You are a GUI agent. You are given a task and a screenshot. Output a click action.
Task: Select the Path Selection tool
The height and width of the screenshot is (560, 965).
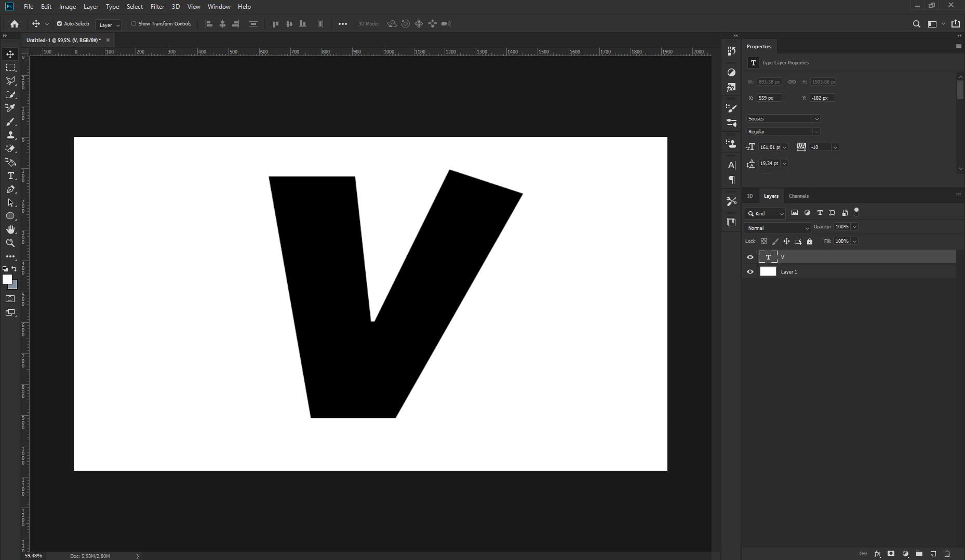[x=10, y=203]
